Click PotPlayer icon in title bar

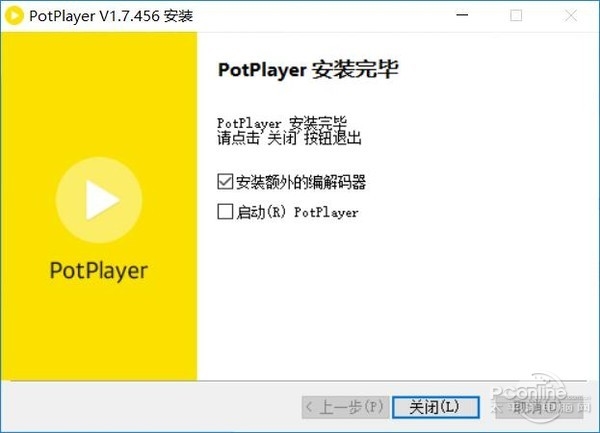click(x=15, y=16)
